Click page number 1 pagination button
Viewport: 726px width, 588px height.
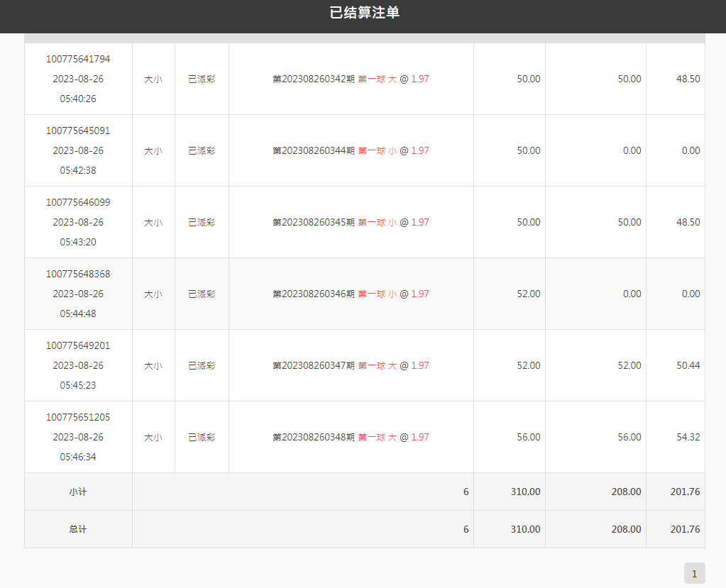click(694, 573)
